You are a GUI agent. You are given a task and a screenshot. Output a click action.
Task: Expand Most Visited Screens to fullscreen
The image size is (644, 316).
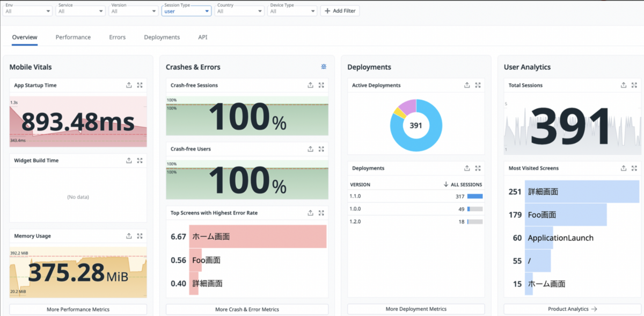point(634,168)
